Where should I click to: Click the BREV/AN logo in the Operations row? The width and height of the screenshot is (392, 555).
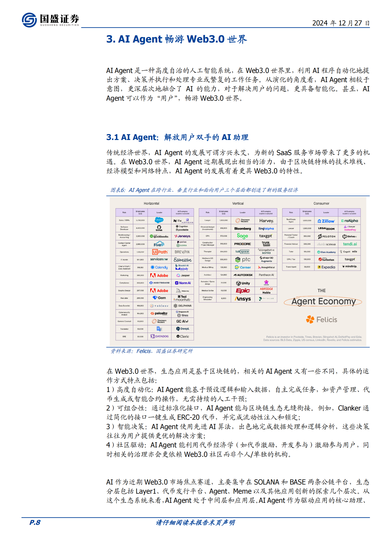pos(182,252)
